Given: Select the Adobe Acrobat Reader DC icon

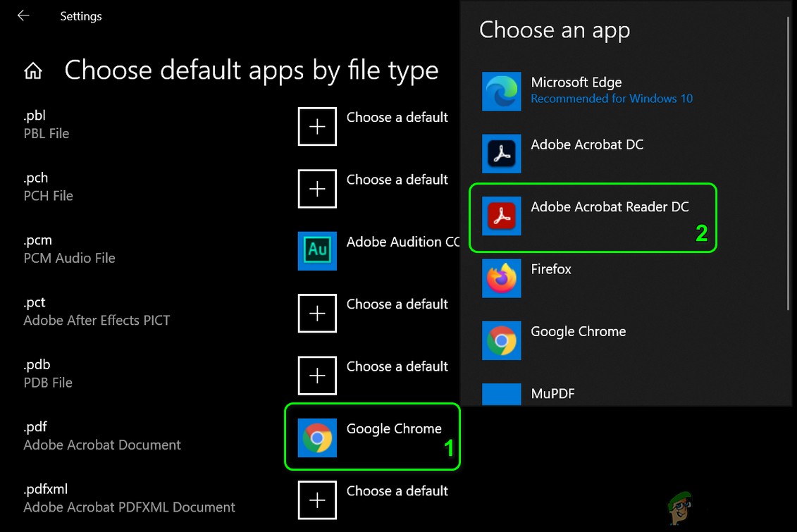Looking at the screenshot, I should (502, 216).
